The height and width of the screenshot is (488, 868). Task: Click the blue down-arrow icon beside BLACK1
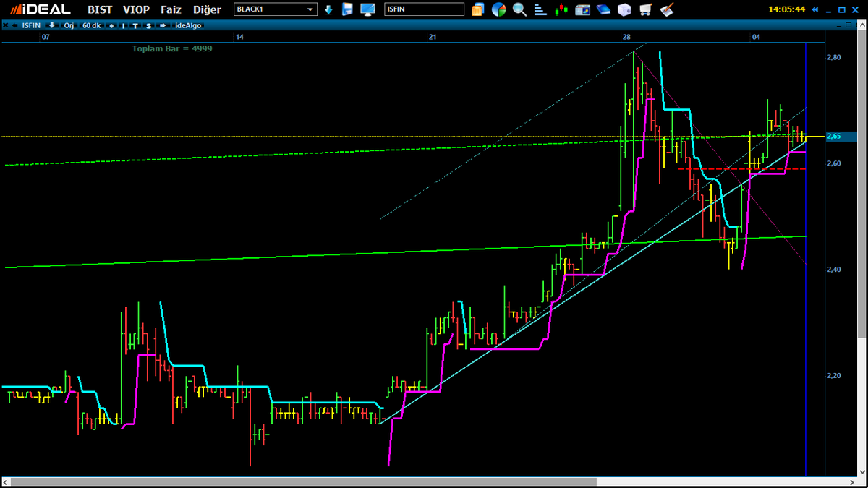[x=328, y=9]
